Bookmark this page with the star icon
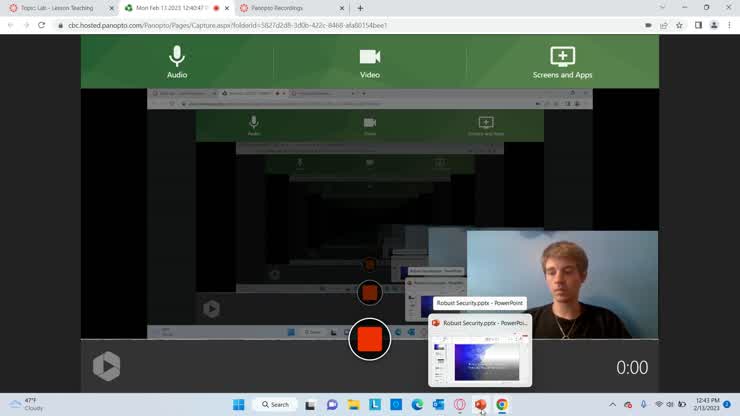 (x=679, y=25)
